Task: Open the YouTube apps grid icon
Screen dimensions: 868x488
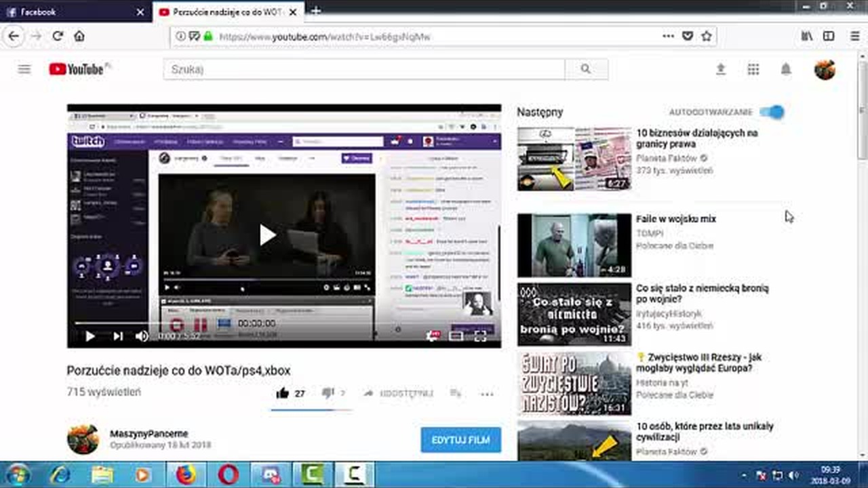Action: (x=753, y=69)
